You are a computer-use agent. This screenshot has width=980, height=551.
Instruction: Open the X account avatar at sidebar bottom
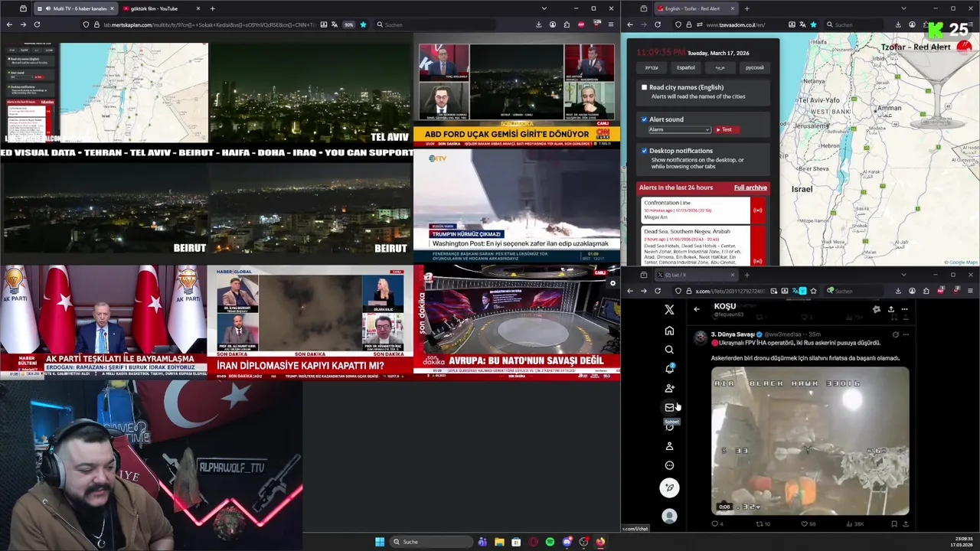[669, 516]
